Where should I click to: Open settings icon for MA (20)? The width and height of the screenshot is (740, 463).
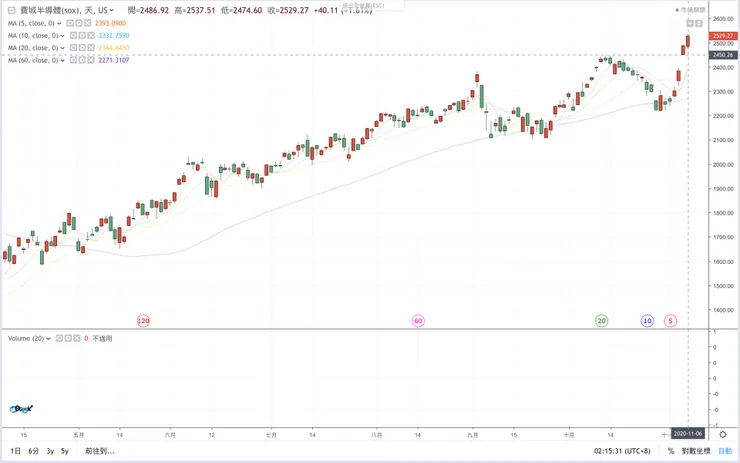[x=82, y=48]
